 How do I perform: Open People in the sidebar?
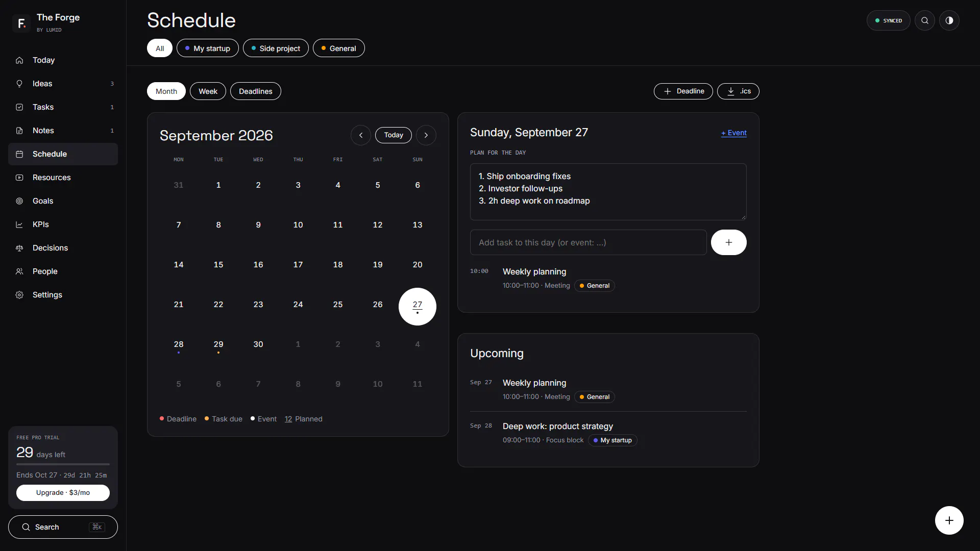click(x=63, y=271)
